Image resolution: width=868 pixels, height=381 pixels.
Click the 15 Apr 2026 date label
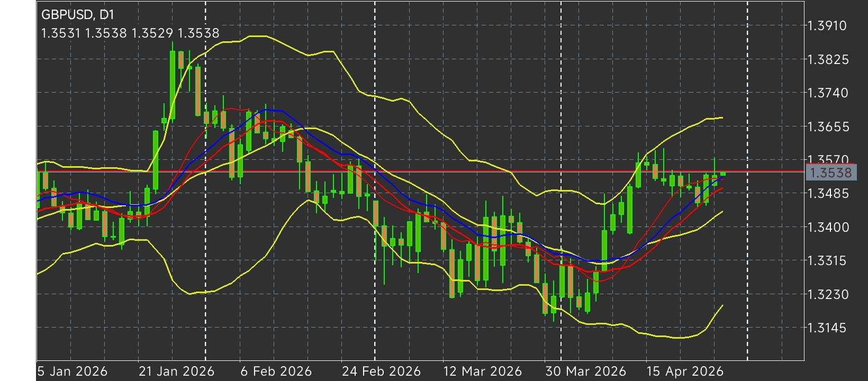tap(685, 371)
